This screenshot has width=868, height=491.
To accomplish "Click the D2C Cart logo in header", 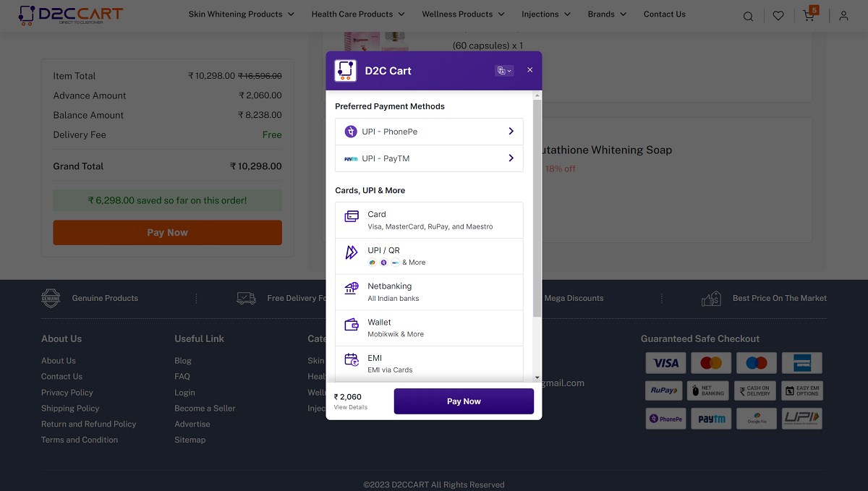I will [x=70, y=15].
